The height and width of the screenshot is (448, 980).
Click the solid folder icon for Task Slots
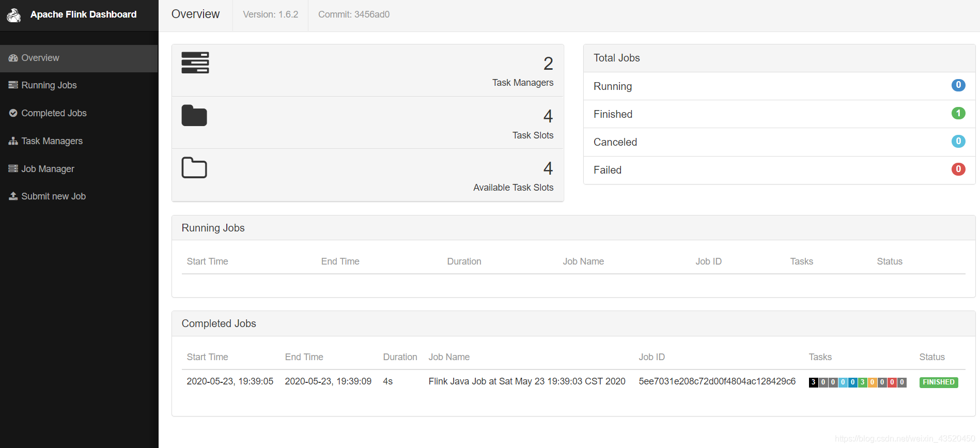click(x=194, y=115)
